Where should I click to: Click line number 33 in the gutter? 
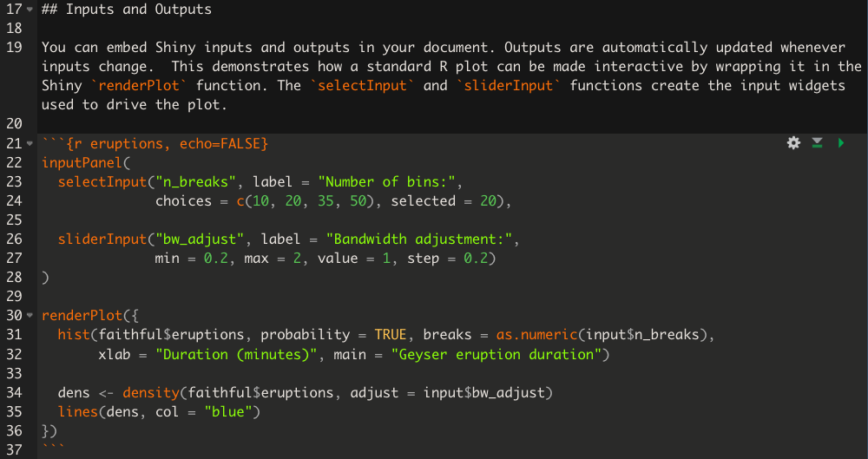click(14, 374)
